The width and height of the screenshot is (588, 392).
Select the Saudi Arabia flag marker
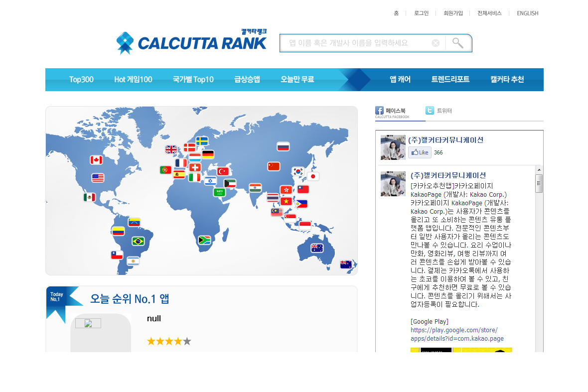click(219, 192)
